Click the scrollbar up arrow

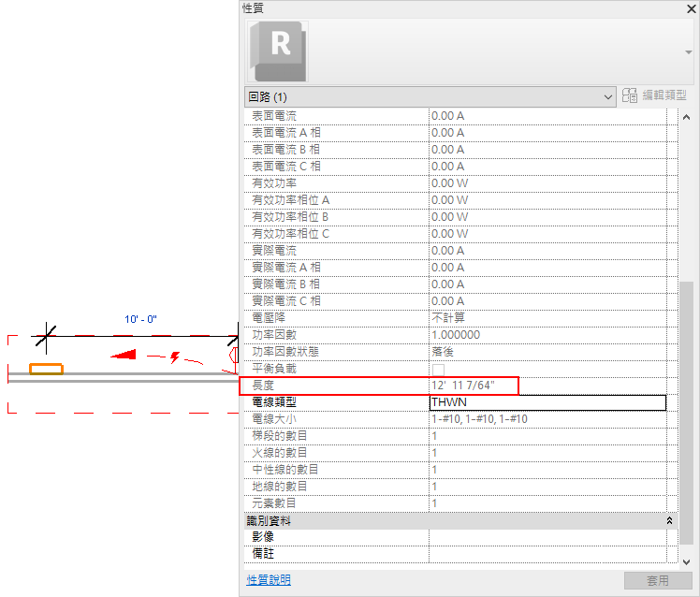coord(686,118)
